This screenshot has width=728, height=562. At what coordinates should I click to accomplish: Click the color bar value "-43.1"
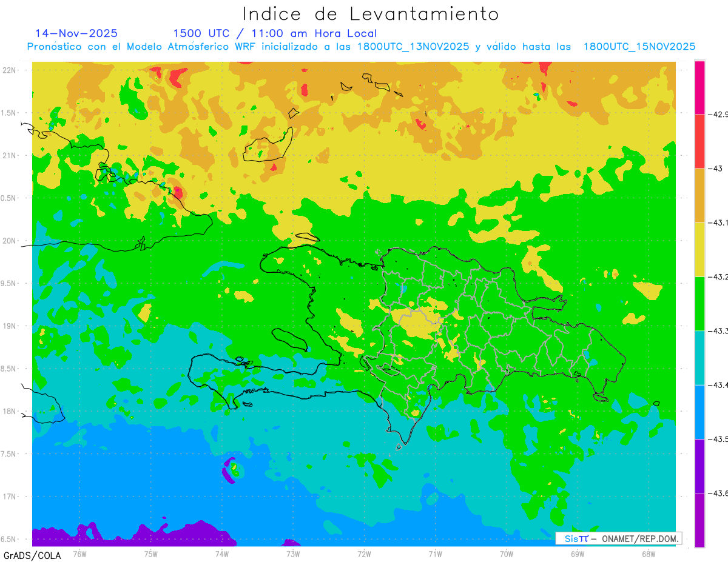click(x=718, y=222)
